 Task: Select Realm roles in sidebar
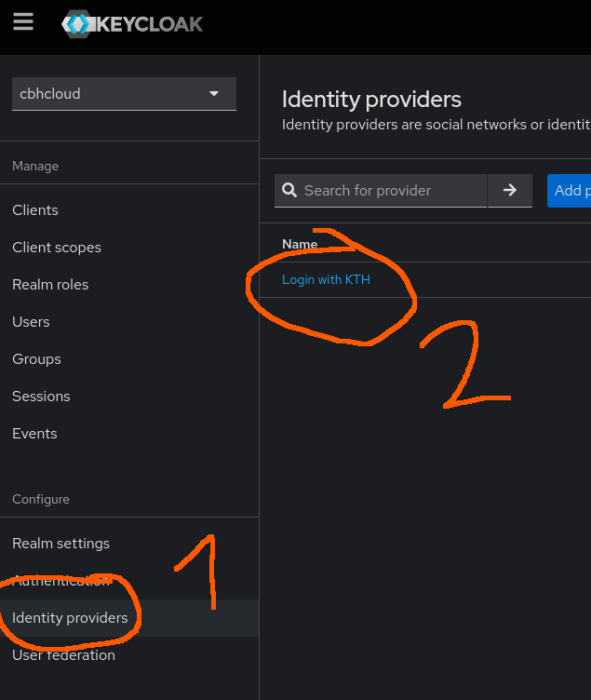(50, 285)
